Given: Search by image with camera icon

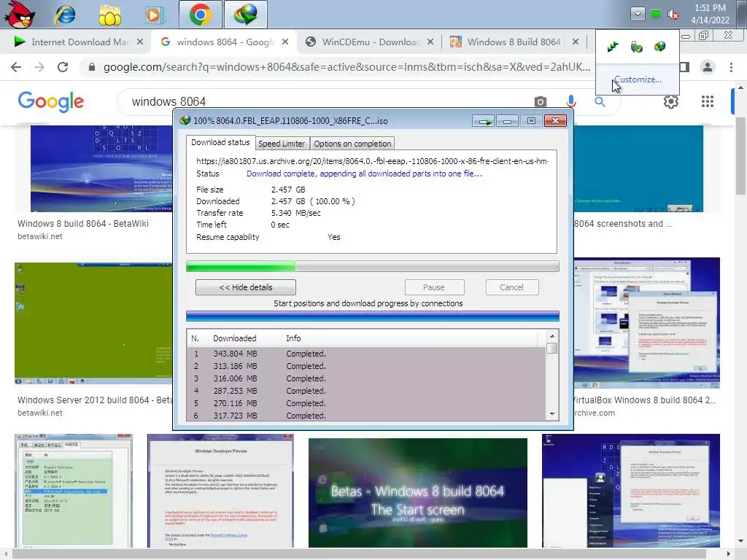Looking at the screenshot, I should 540,101.
